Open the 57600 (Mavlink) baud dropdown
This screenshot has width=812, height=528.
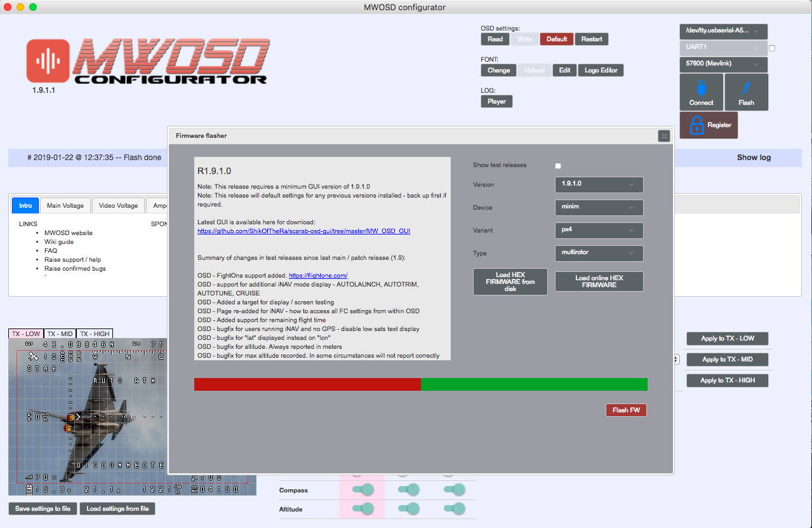point(723,64)
